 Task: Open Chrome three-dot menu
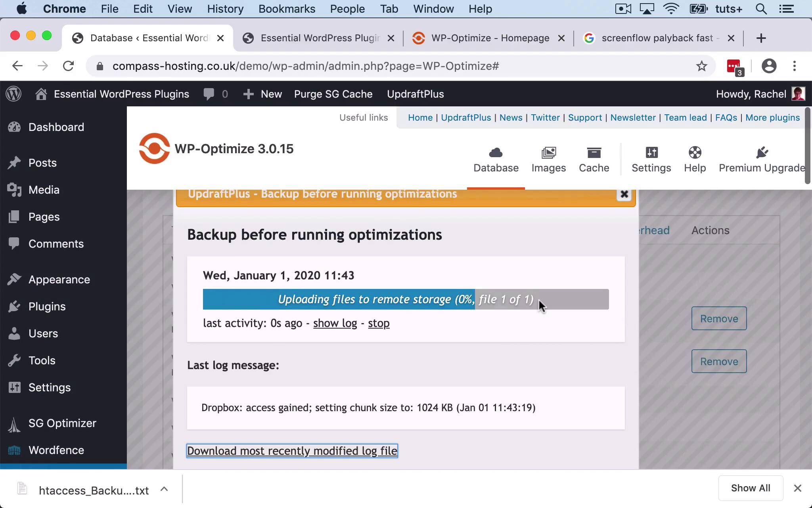pyautogui.click(x=795, y=66)
